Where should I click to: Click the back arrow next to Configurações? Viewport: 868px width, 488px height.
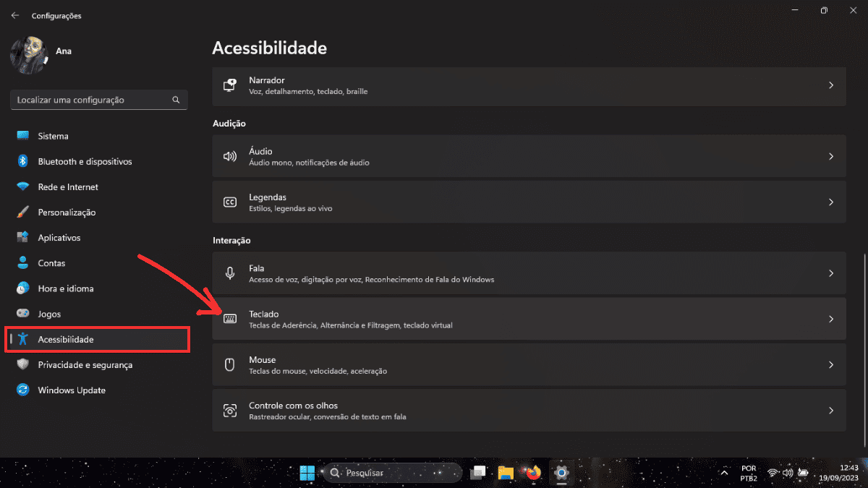coord(15,15)
